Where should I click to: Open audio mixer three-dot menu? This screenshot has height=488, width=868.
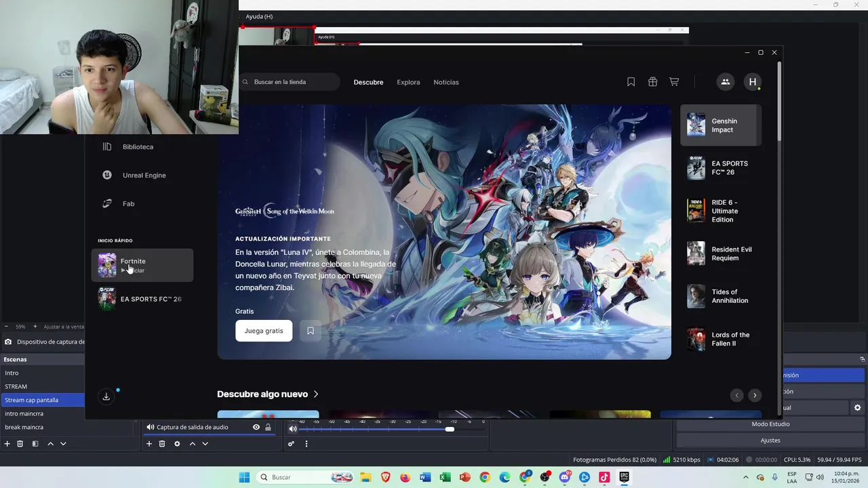307,444
